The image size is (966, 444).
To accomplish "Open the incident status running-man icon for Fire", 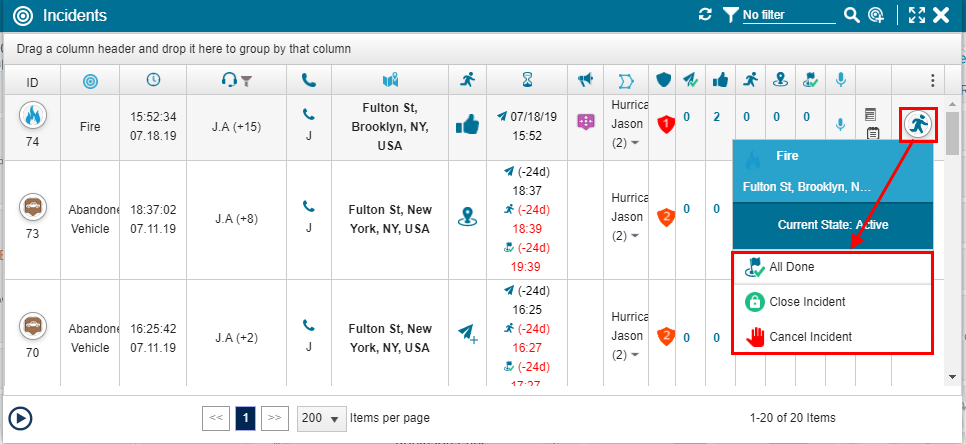I will (x=917, y=124).
